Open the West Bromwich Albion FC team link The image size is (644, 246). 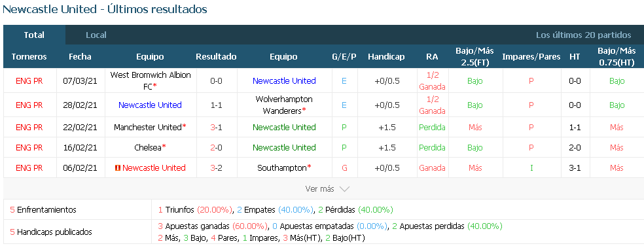[151, 81]
